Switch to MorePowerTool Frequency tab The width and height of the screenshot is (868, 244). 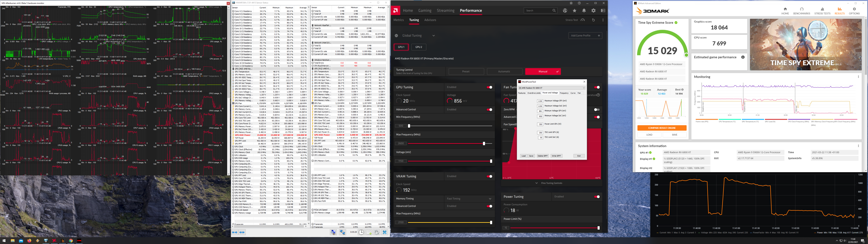pos(564,93)
